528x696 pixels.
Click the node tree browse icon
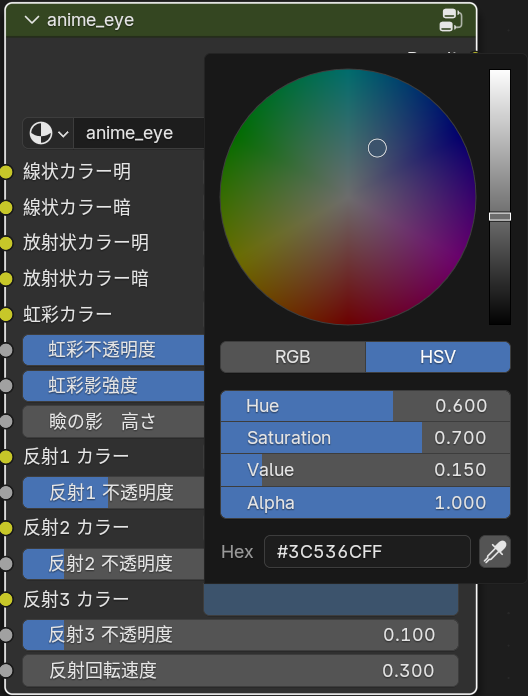[40, 133]
